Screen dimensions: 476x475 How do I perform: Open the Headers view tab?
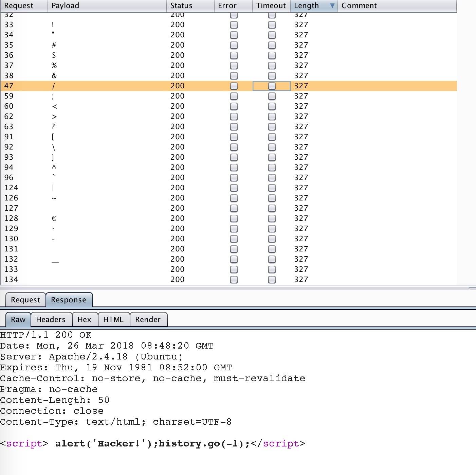click(x=51, y=319)
